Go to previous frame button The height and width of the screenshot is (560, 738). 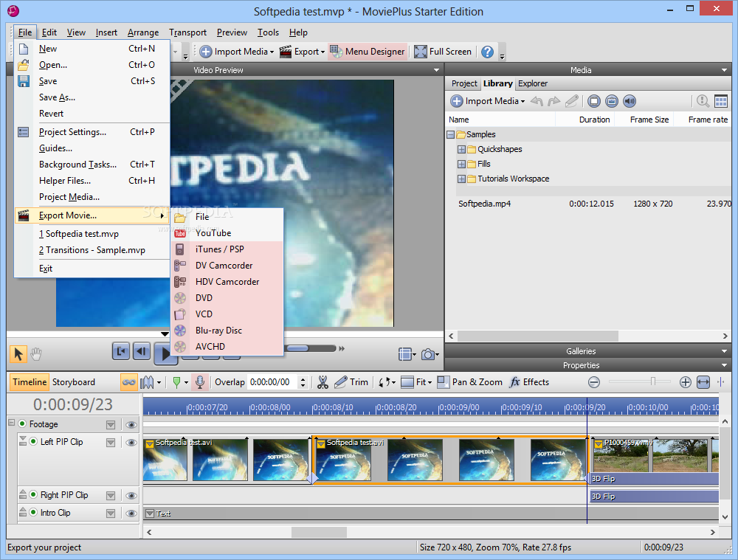(141, 351)
